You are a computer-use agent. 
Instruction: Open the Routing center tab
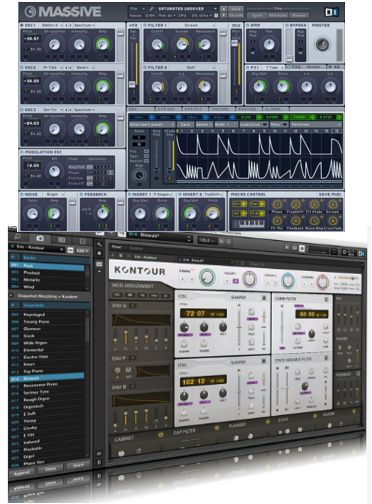(x=247, y=109)
